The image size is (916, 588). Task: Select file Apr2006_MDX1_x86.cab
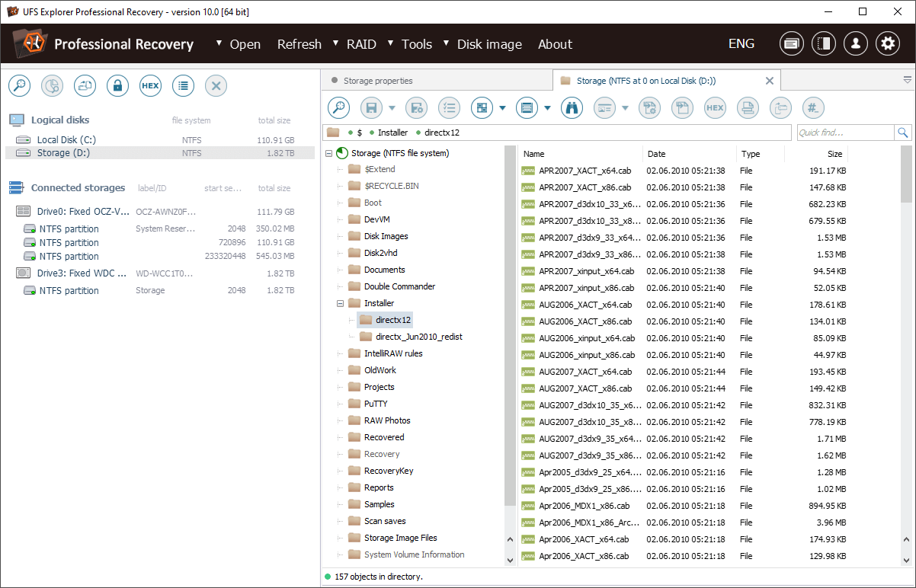tap(584, 506)
